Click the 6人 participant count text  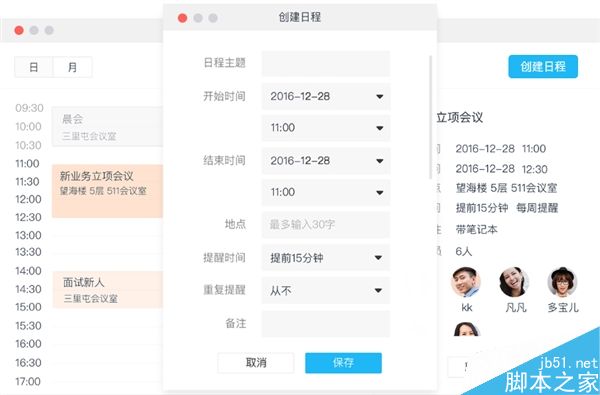[464, 251]
